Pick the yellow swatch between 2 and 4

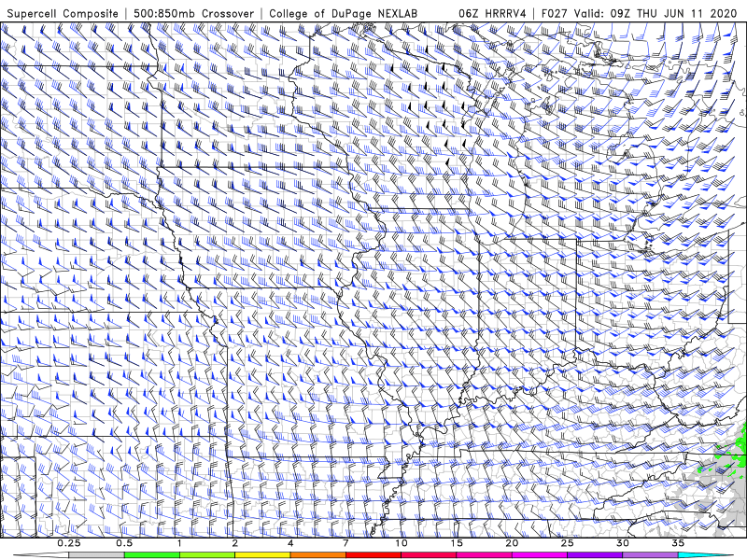point(262,555)
